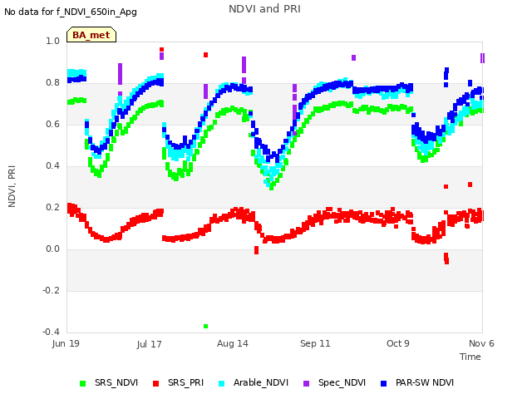This screenshot has height=399, width=532.
Task: Click the NDVI, PRI y-axis title
Action: click(x=12, y=186)
